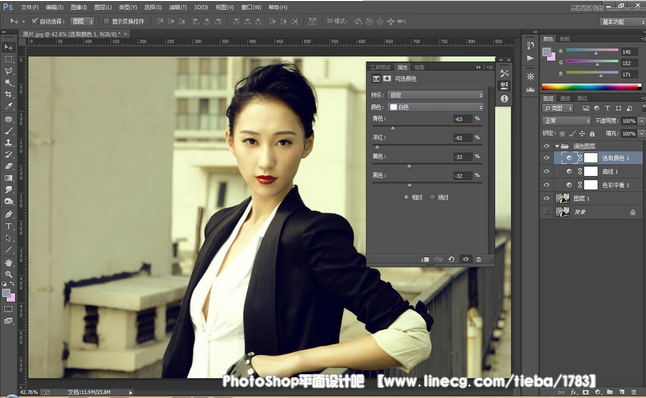Adjust the 黄色 slider handle

409,166
